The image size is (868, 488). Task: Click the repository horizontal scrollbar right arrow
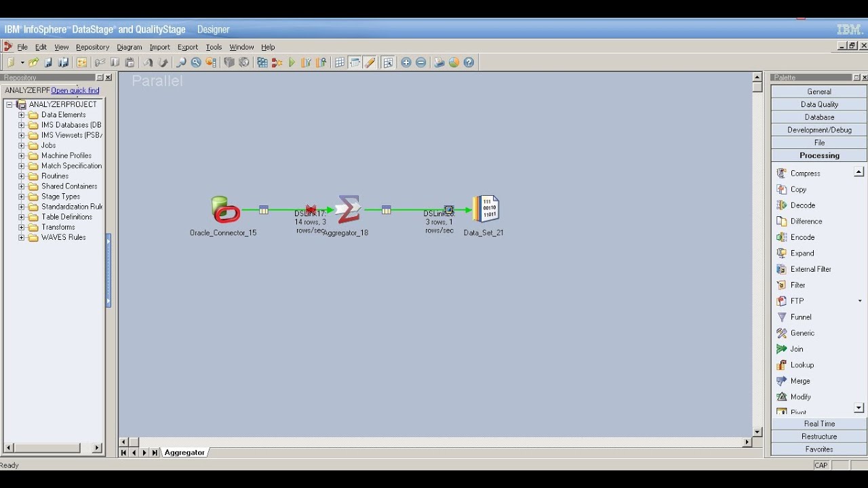97,448
